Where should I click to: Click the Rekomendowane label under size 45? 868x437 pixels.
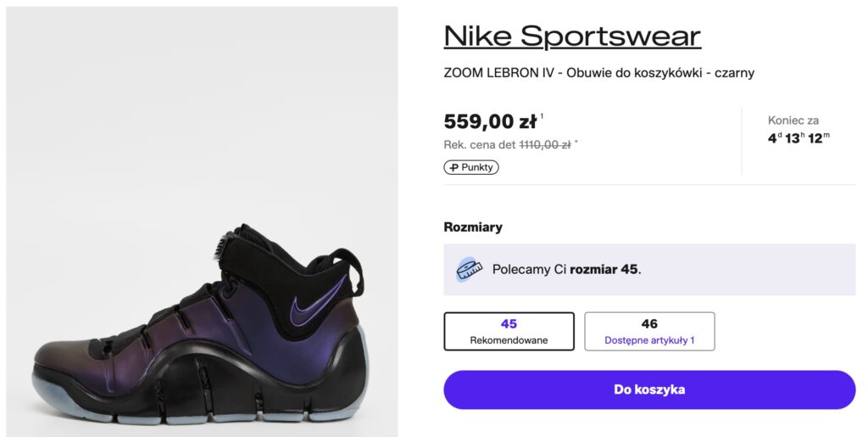pyautogui.click(x=509, y=340)
